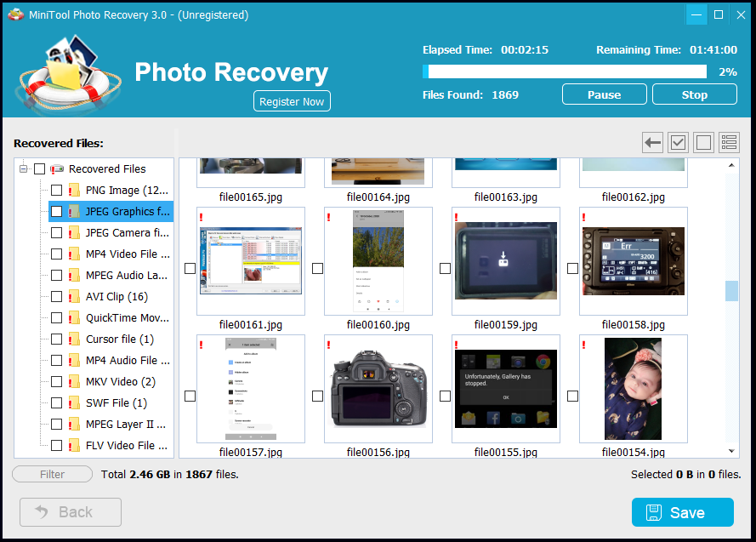Click the Save button's disk icon
756x542 pixels.
[656, 512]
